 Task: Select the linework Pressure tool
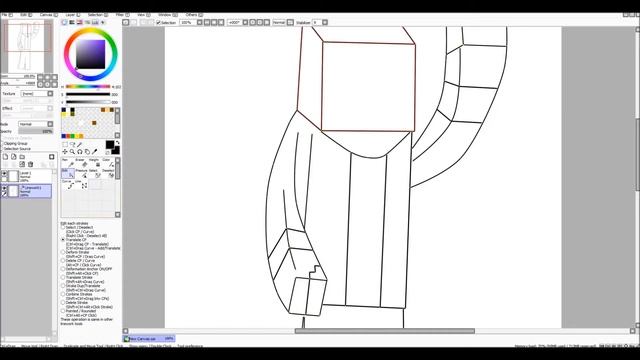click(x=81, y=173)
